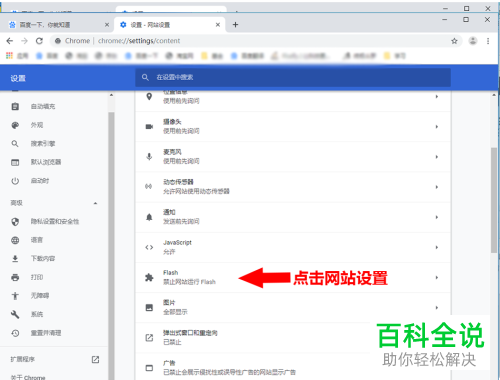Click the 在设置中搜索 search field
The width and height of the screenshot is (500, 380).
click(x=293, y=77)
